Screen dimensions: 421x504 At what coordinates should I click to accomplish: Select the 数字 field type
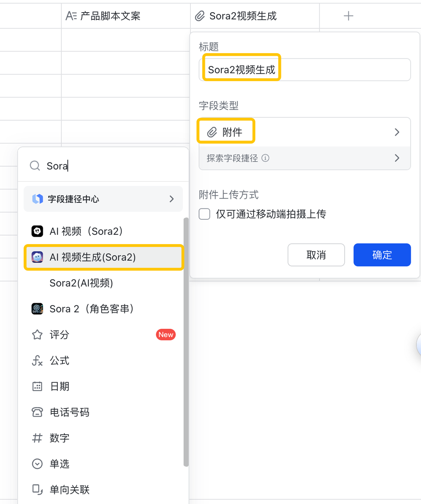103,438
